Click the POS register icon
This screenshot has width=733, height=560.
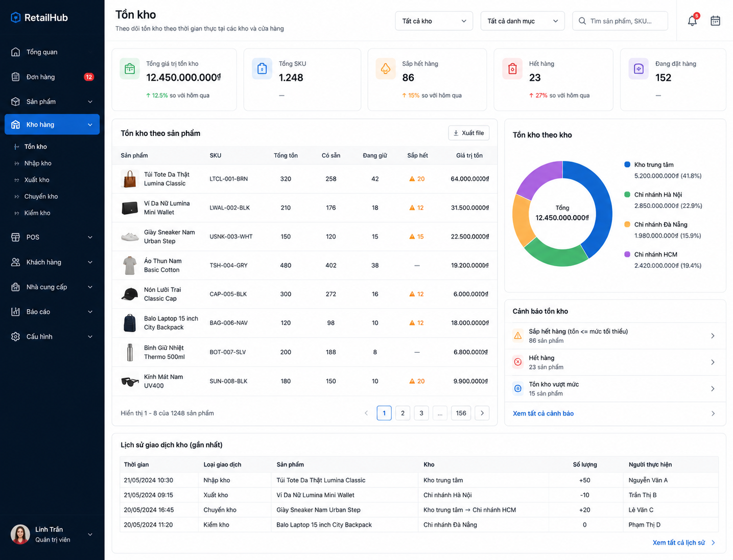point(16,237)
